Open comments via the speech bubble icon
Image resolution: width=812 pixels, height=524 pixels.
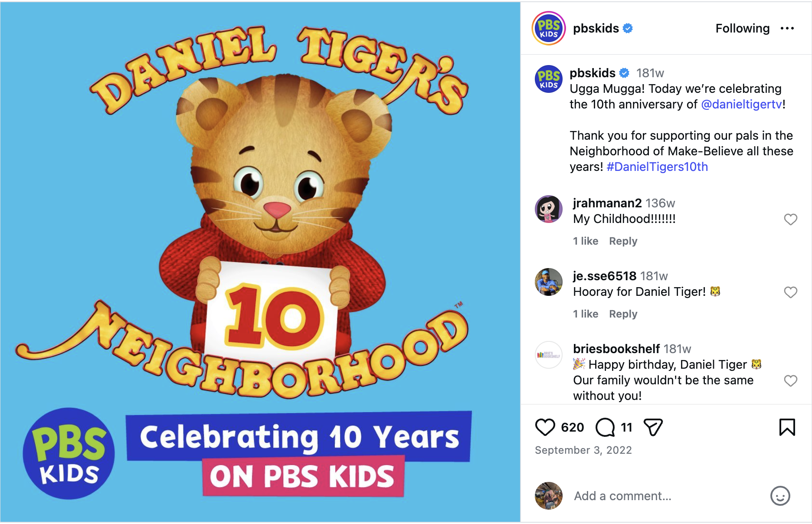click(605, 427)
